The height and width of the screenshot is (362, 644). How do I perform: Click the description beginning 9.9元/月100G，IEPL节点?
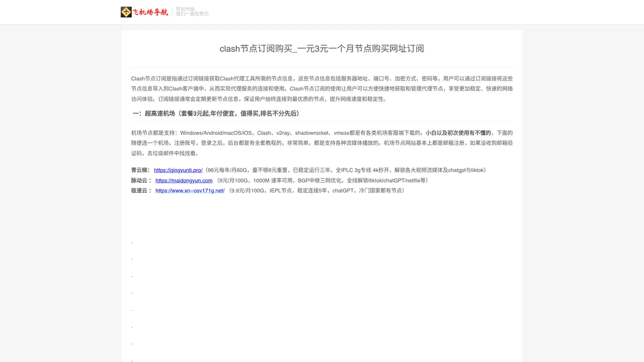[317, 191]
